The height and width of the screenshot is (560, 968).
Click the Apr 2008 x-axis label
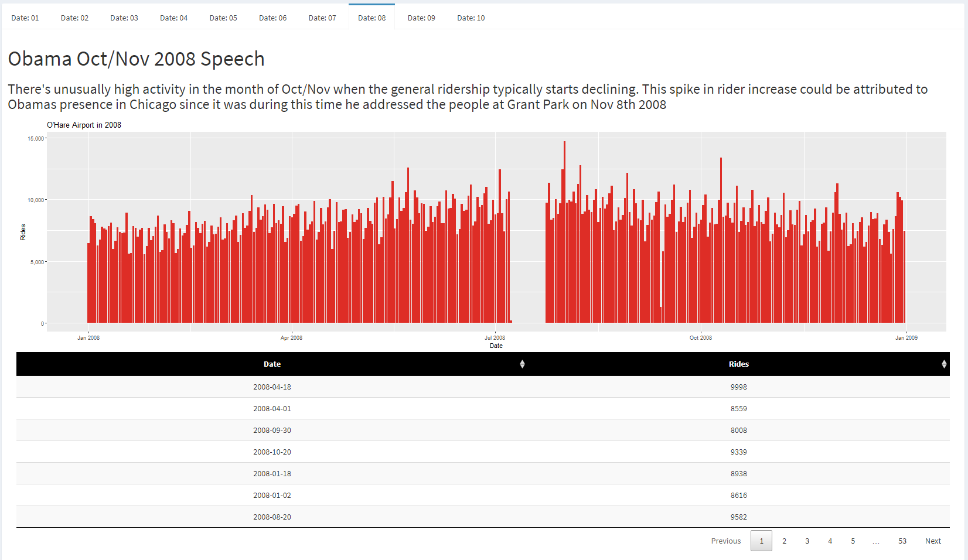point(291,338)
